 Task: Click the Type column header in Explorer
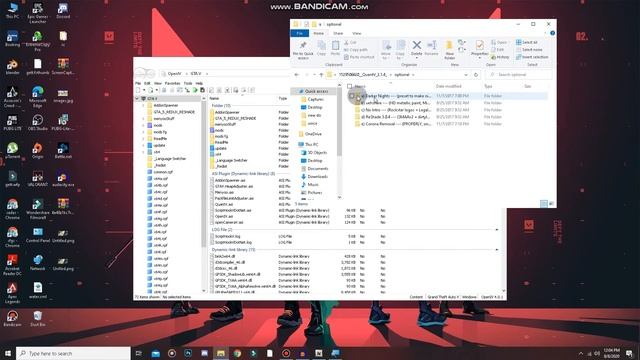(488, 87)
